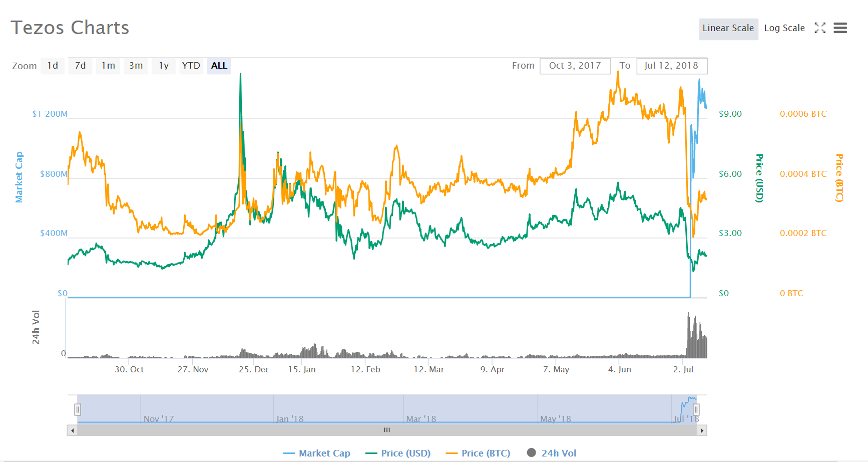Click the 25. Dec date label
The image size is (868, 462).
(254, 369)
